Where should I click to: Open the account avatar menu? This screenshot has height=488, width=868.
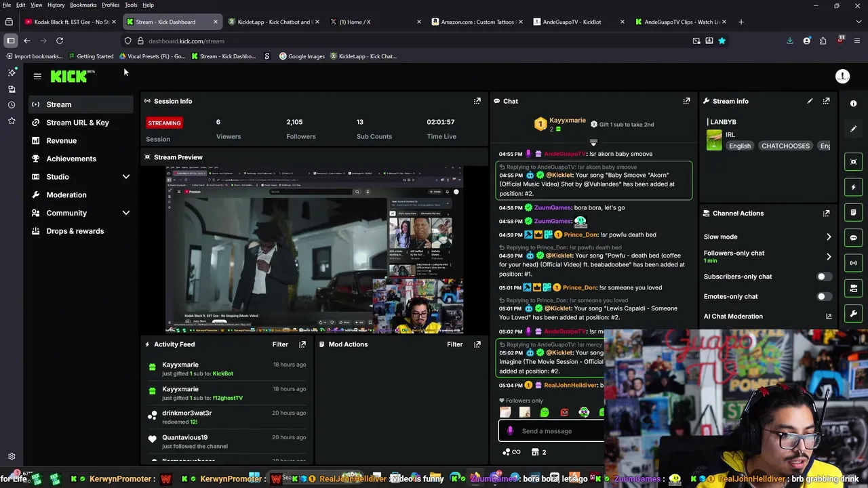tap(842, 77)
